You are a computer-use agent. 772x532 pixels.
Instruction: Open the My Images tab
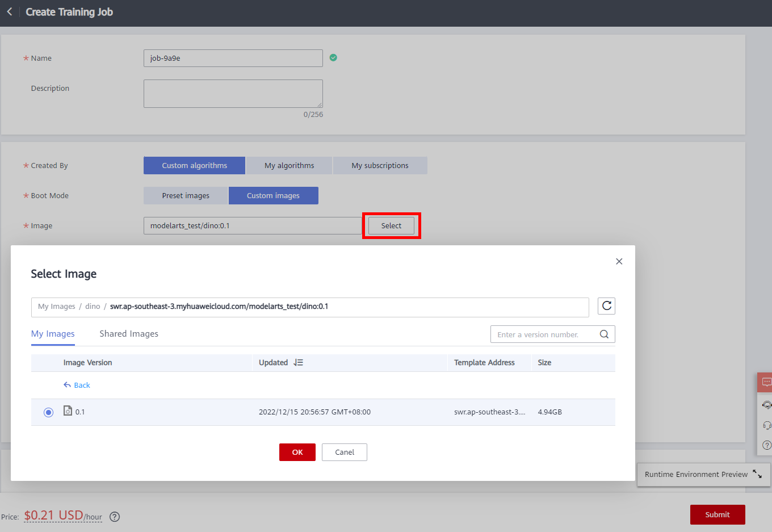[53, 334]
